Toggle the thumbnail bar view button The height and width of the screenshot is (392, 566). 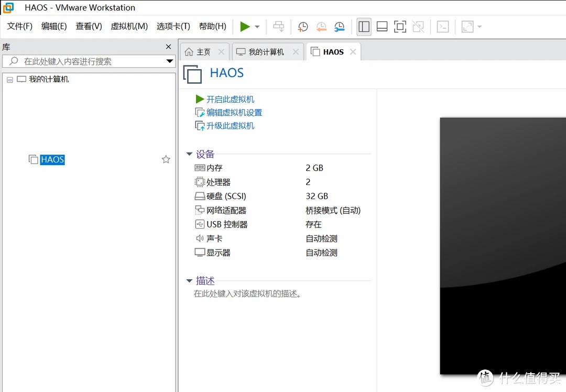click(x=382, y=27)
